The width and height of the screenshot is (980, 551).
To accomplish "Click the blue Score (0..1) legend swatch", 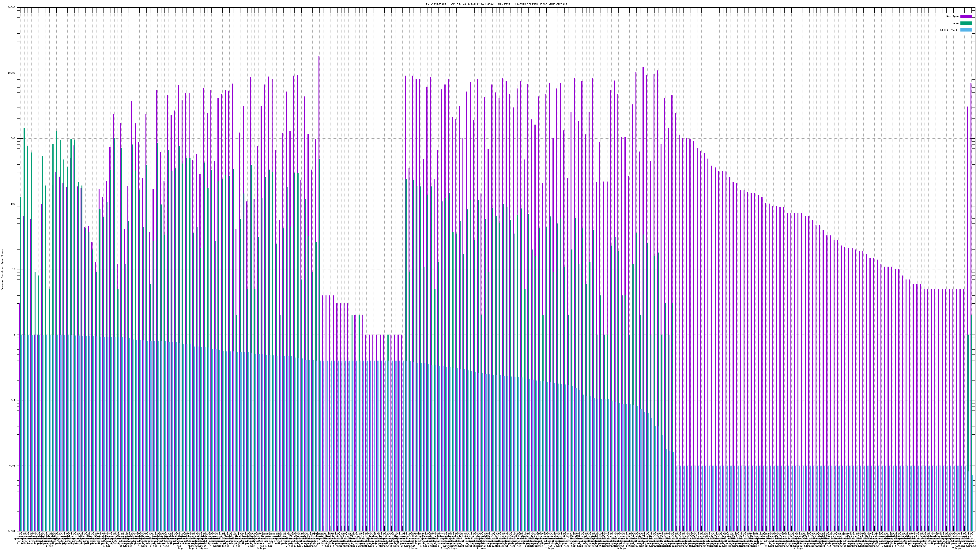I will (966, 30).
